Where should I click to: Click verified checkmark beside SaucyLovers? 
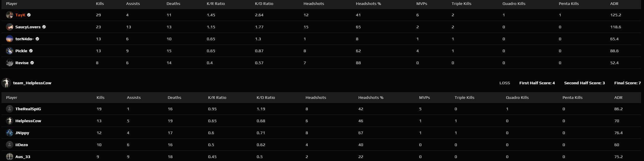point(44,27)
